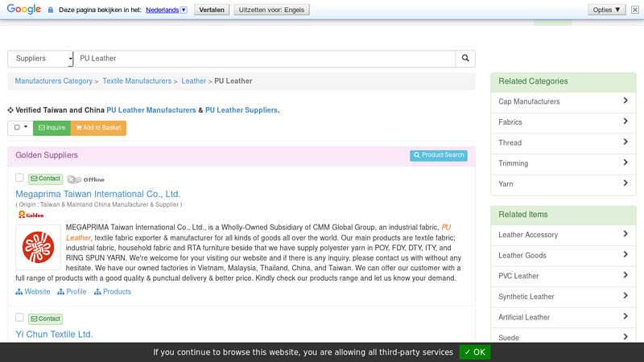The height and width of the screenshot is (362, 644).
Task: Click the Offline chat status icon
Action: (x=85, y=179)
